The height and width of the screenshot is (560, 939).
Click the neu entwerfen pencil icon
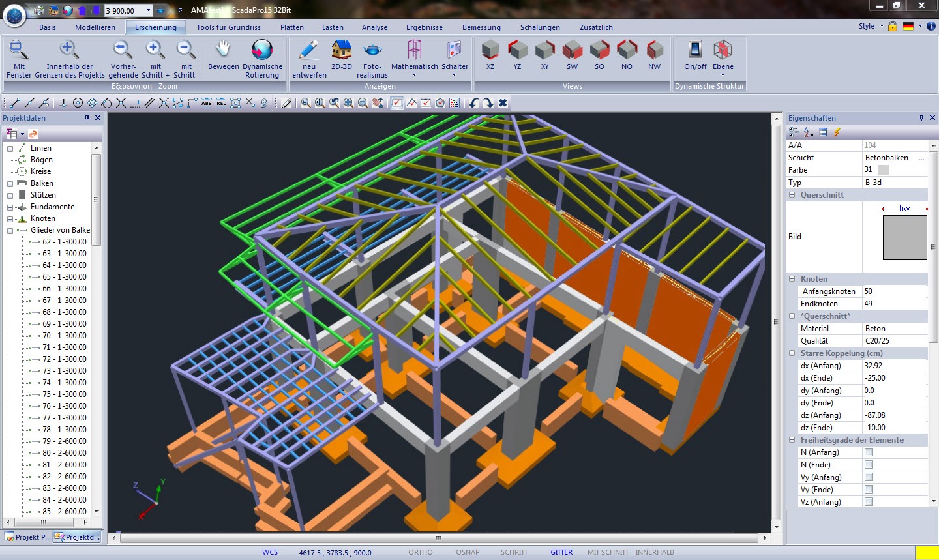click(309, 50)
